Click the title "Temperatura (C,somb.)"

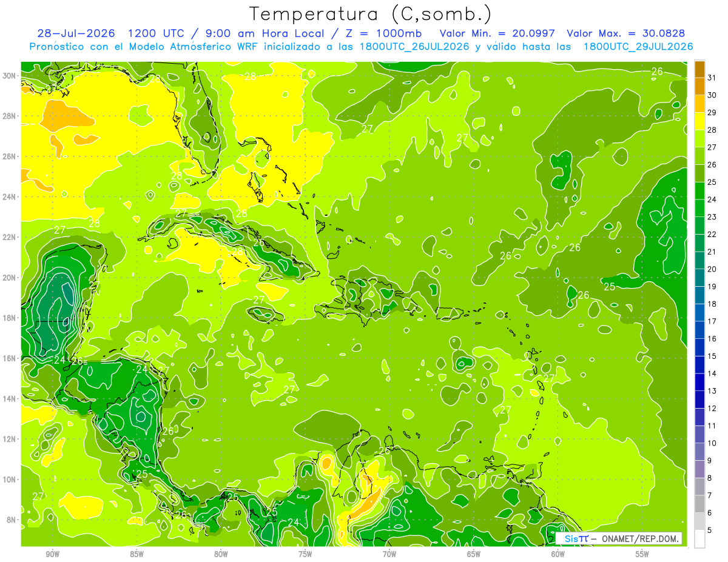pos(370,14)
